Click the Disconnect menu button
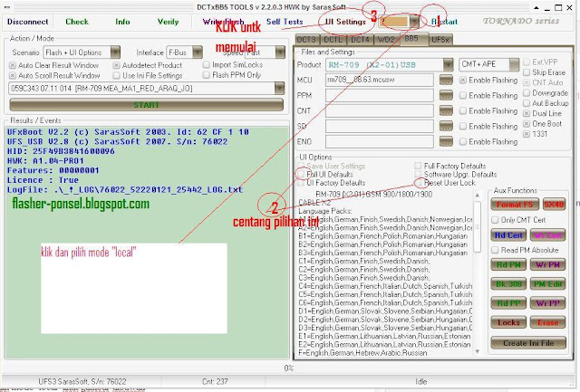 pos(27,22)
